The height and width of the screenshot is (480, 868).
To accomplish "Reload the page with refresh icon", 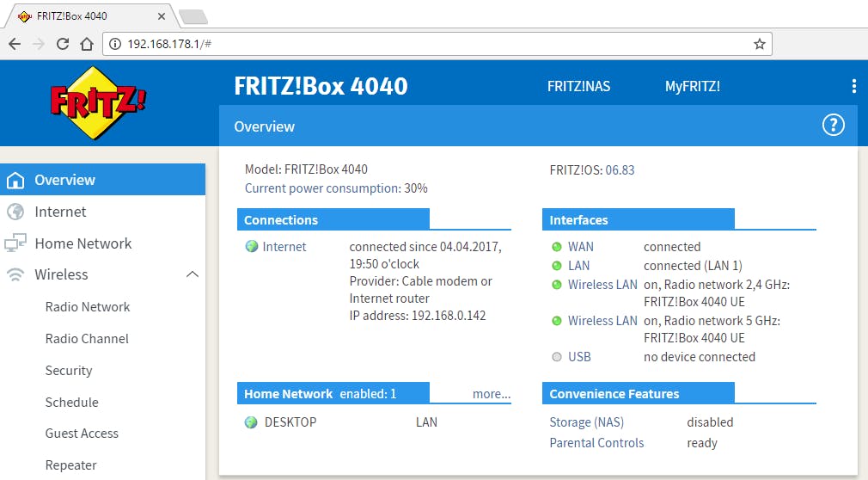I will (x=63, y=44).
